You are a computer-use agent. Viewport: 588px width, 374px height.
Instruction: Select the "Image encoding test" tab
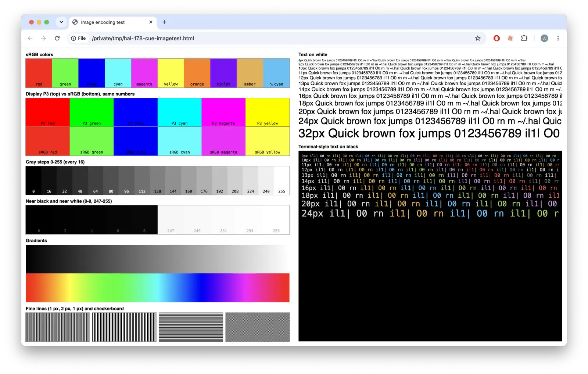(113, 22)
